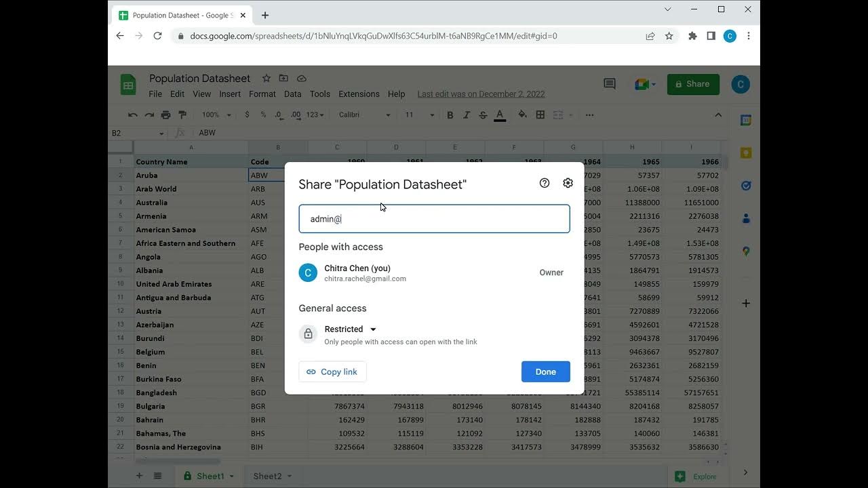Open share dialog help icon
This screenshot has height=488, width=868.
pyautogui.click(x=545, y=183)
